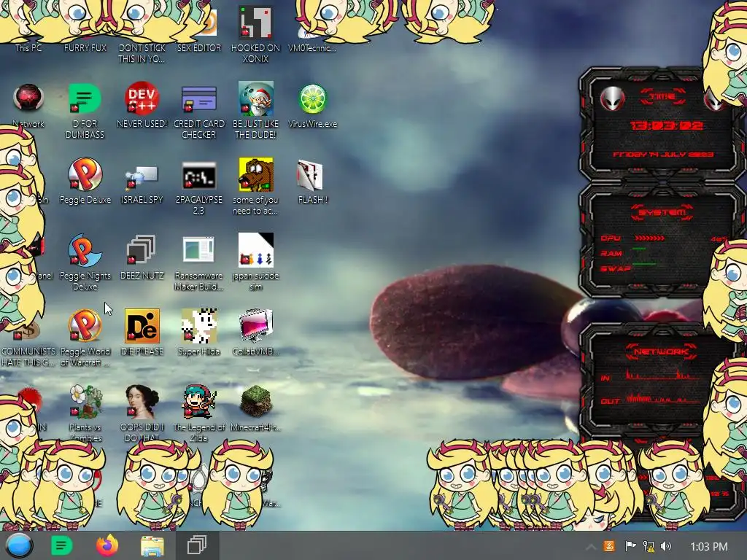Expand the hidden tray icons chevron
747x560 pixels.
coord(591,547)
